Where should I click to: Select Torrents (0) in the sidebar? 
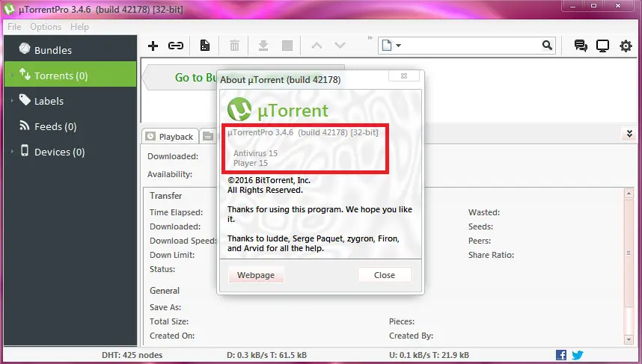pyautogui.click(x=70, y=75)
